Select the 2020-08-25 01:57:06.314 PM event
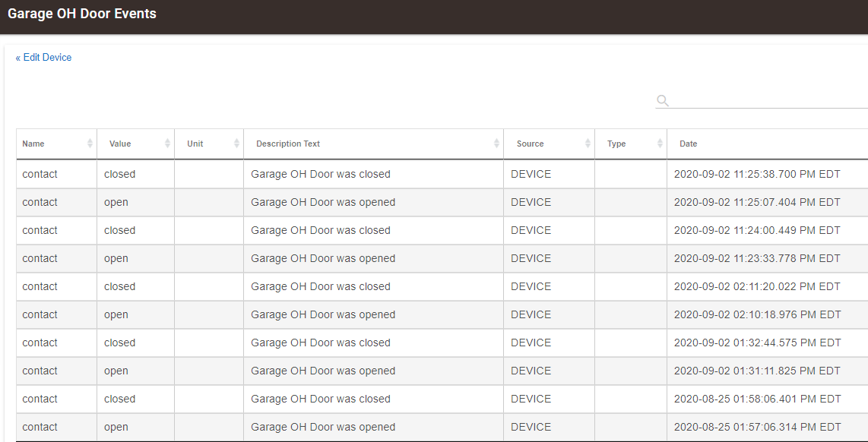 (757, 427)
